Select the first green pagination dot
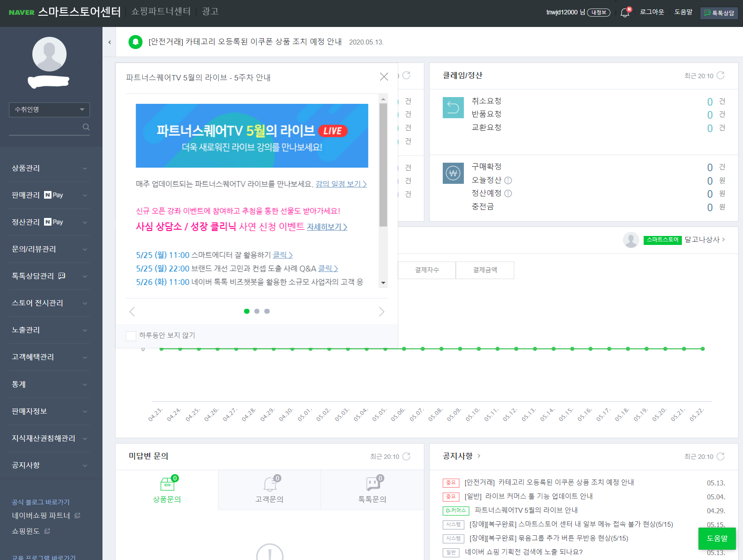 tap(247, 311)
